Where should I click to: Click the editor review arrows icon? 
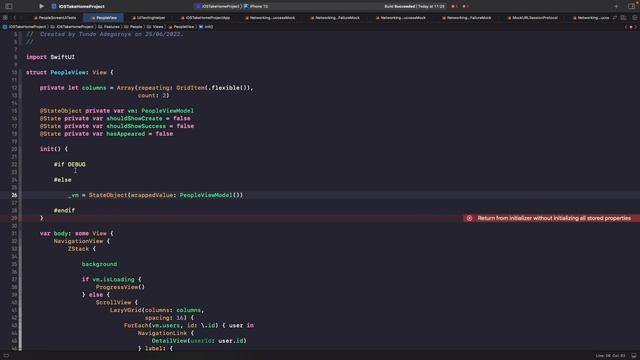tap(615, 18)
